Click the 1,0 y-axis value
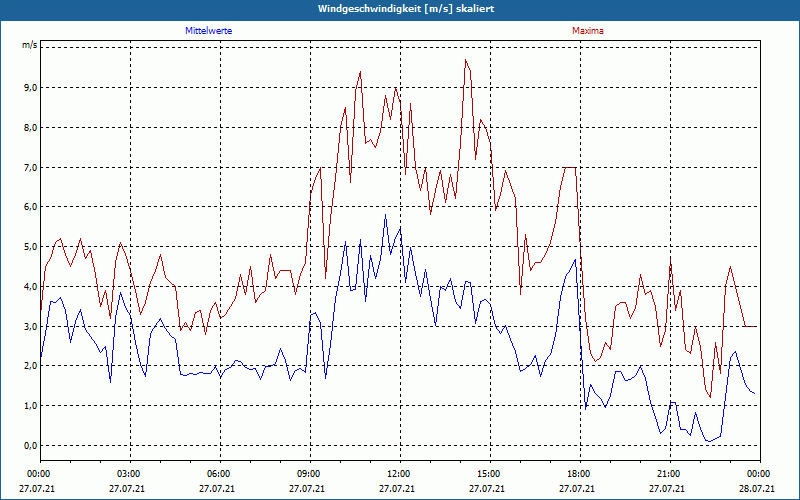This screenshot has height=500, width=800. pyautogui.click(x=30, y=406)
